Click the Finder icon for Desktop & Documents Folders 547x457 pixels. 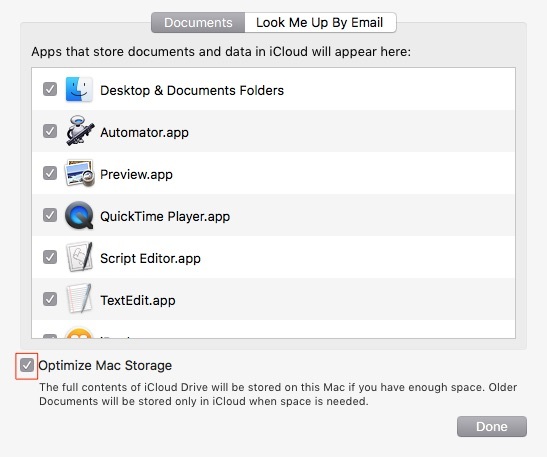(79, 90)
